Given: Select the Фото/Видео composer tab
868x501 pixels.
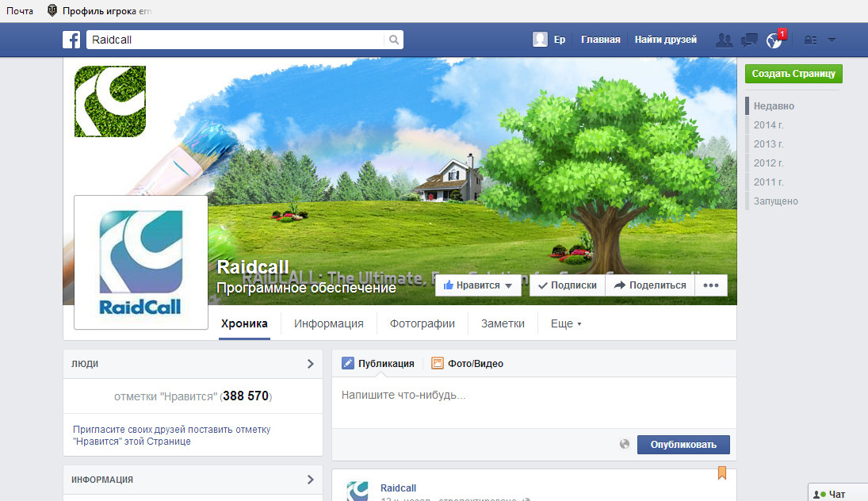Looking at the screenshot, I should point(467,364).
